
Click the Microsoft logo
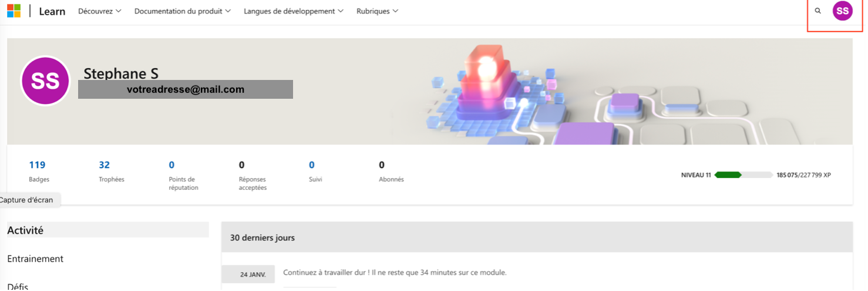(14, 11)
